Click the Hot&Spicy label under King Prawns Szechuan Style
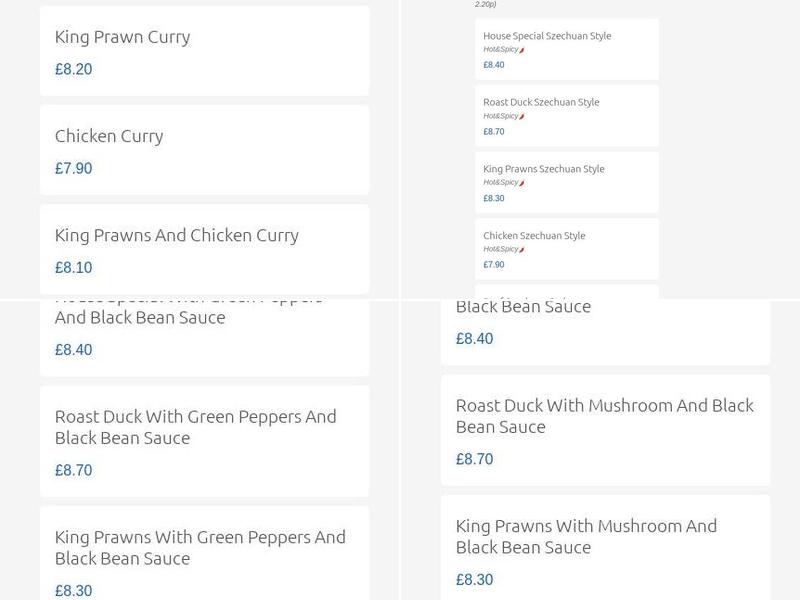800x600 pixels. click(x=500, y=184)
